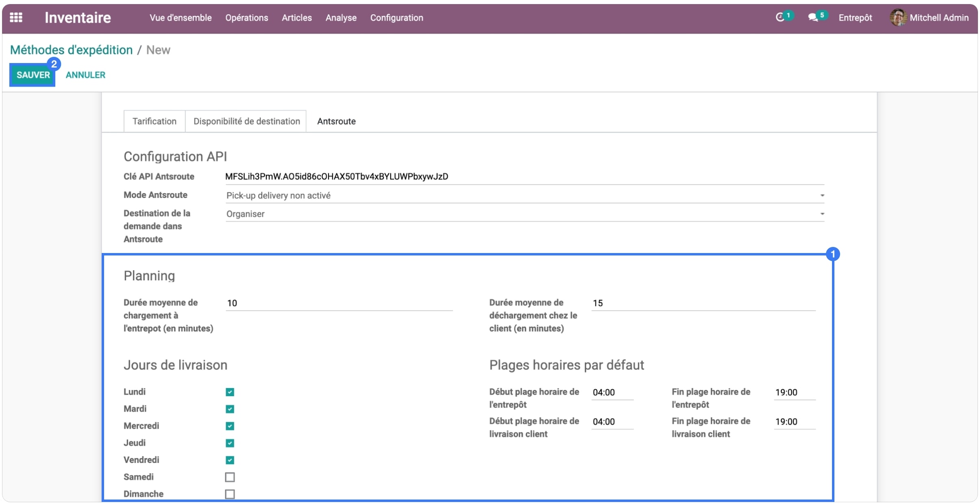This screenshot has width=980, height=504.
Task: Click the Inventaire app title
Action: coord(77,17)
